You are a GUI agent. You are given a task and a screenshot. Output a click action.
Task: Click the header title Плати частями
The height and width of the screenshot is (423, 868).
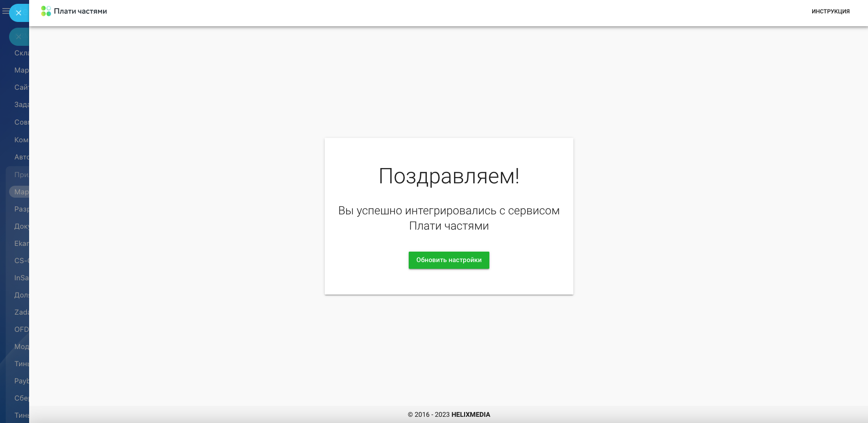click(x=80, y=11)
